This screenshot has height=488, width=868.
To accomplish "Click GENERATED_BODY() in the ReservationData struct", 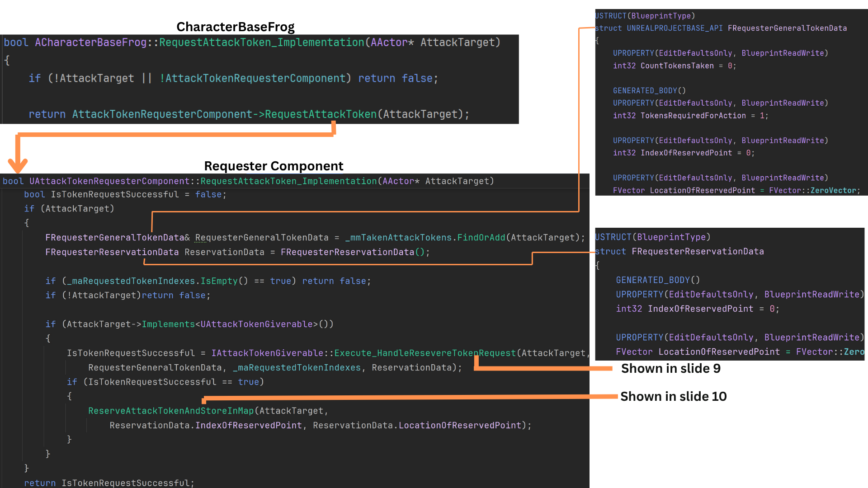I will (657, 280).
